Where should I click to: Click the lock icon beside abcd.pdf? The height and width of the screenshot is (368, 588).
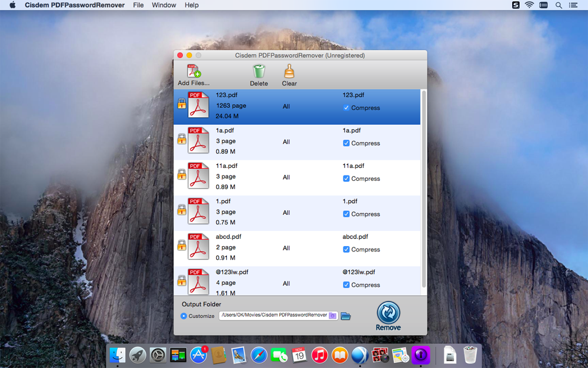point(182,245)
